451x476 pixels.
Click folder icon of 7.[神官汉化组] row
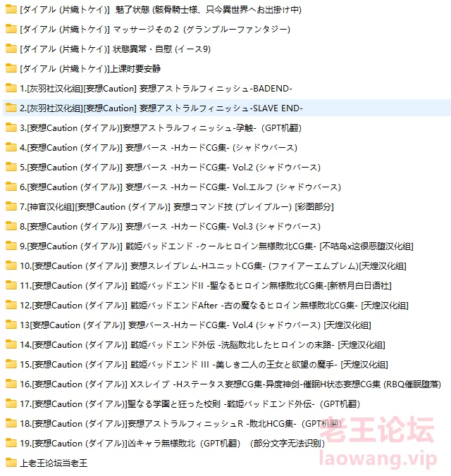(x=11, y=207)
